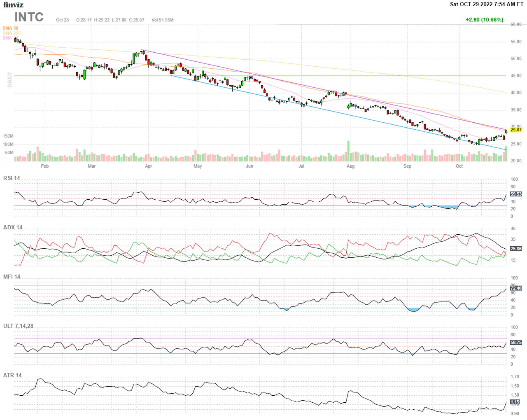Click the 'MFI 14' indicator title
Image resolution: width=527 pixels, height=420 pixels.
click(x=12, y=277)
